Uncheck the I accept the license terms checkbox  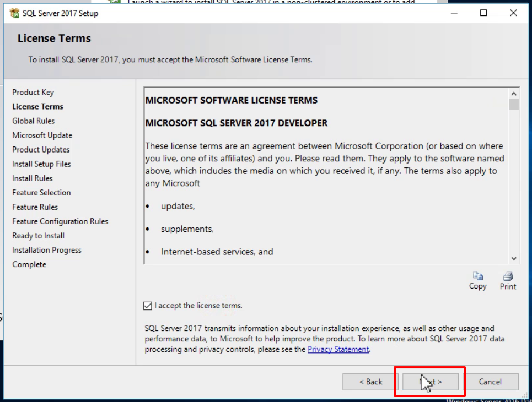point(148,306)
